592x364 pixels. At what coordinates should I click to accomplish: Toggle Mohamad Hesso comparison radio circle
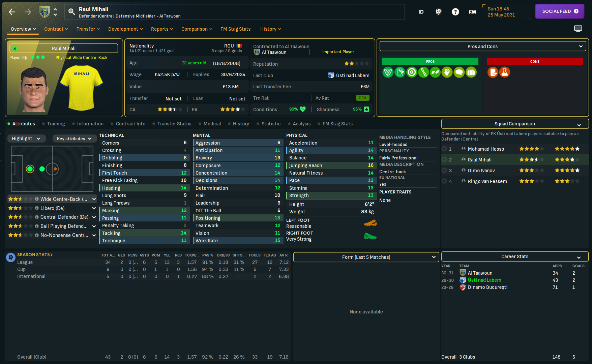444,149
